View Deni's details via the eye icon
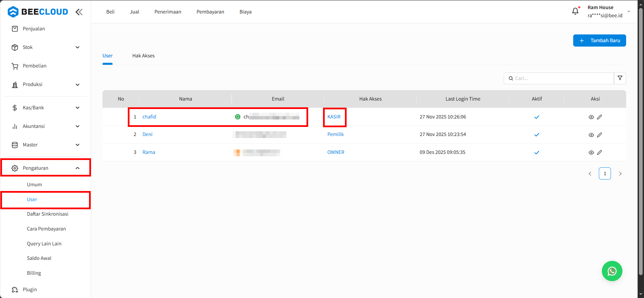 [x=591, y=135]
